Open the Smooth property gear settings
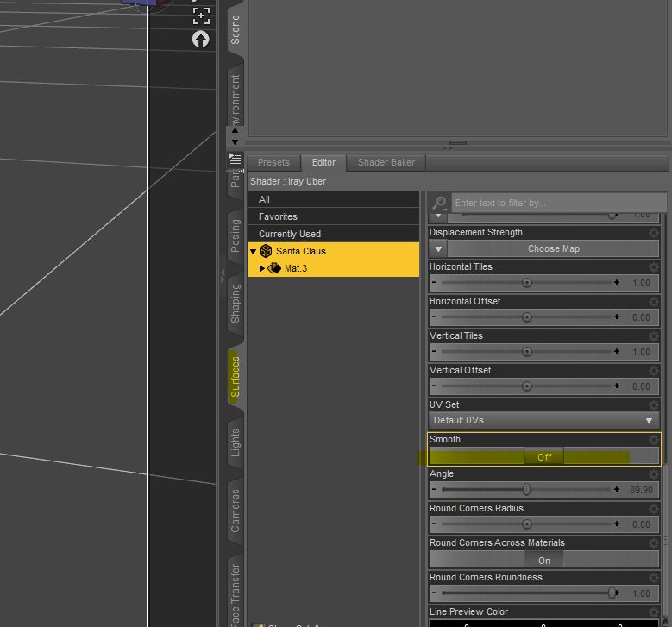Viewport: 672px width, 627px height. tap(654, 440)
